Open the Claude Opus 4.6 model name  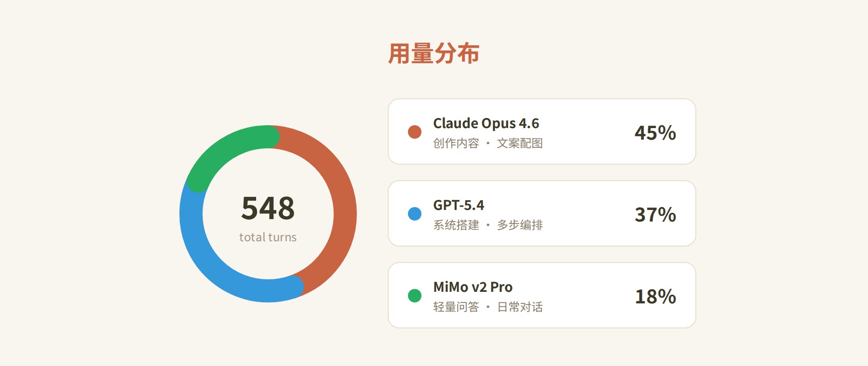click(x=486, y=123)
